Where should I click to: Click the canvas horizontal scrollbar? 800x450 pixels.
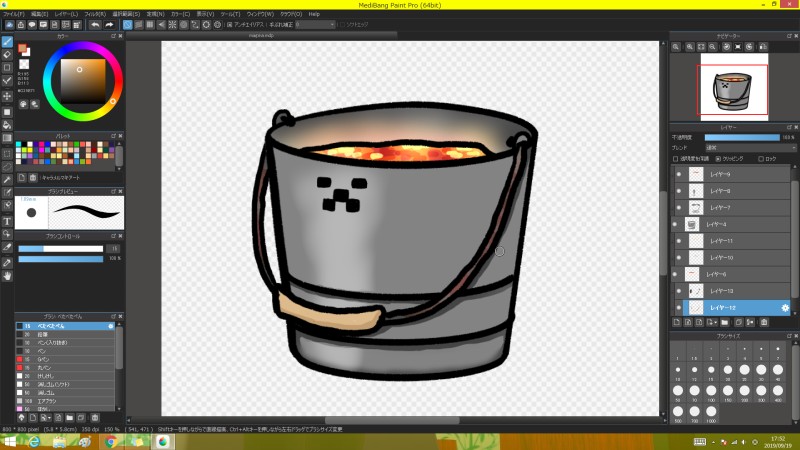[392, 420]
